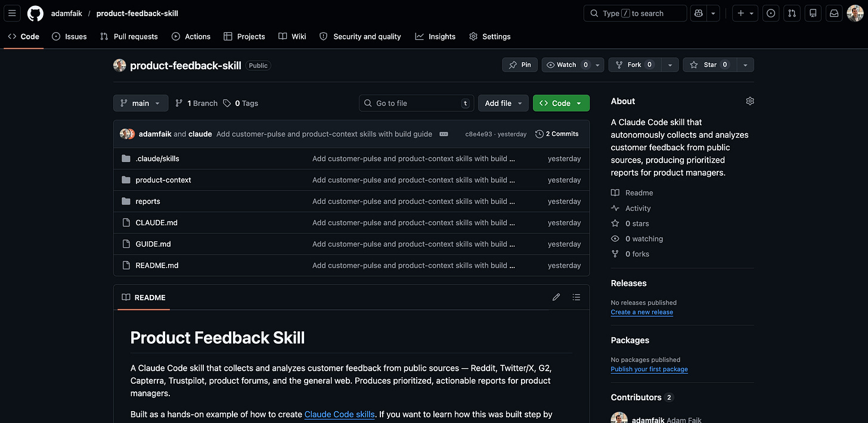Open the README outline list icon
Image resolution: width=868 pixels, height=423 pixels.
576,297
